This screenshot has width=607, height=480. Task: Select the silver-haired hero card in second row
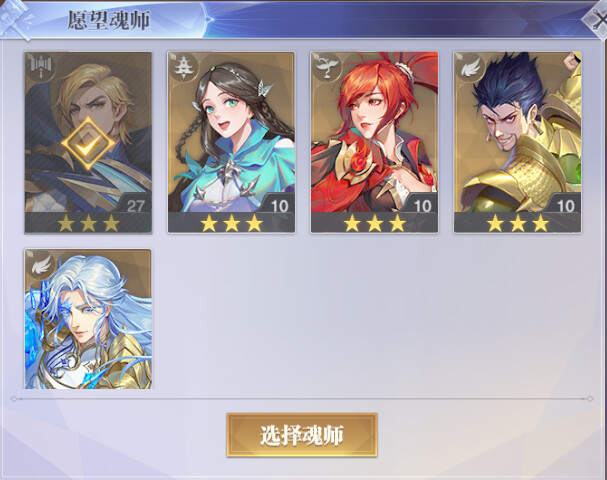coord(88,319)
